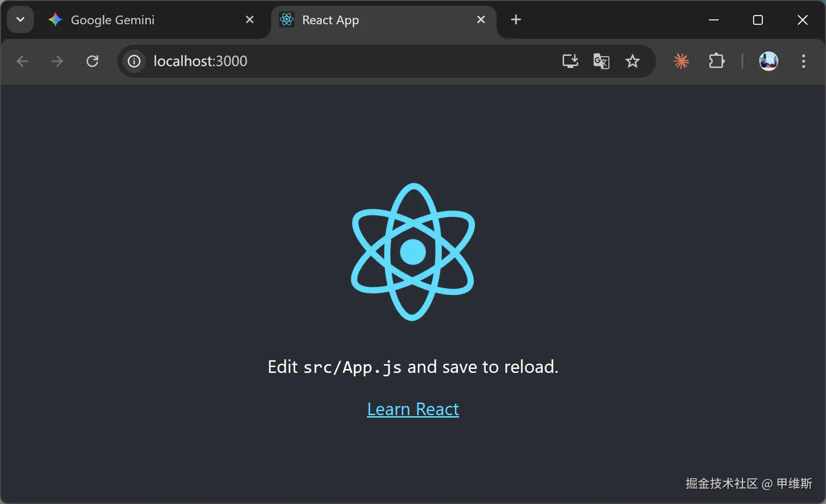
Task: Close the Google Gemini tab
Action: click(250, 20)
